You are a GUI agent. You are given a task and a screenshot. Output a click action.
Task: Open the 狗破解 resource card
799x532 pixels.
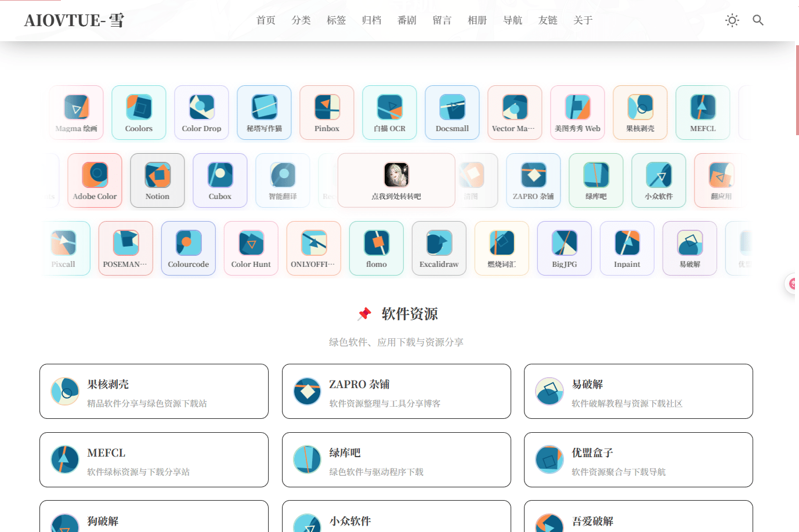point(154,516)
